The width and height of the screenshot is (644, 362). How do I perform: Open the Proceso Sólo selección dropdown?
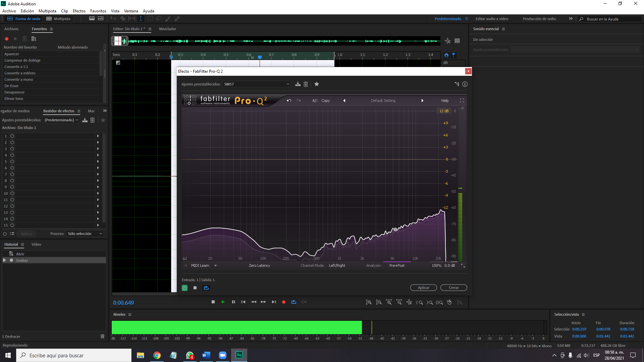point(85,234)
